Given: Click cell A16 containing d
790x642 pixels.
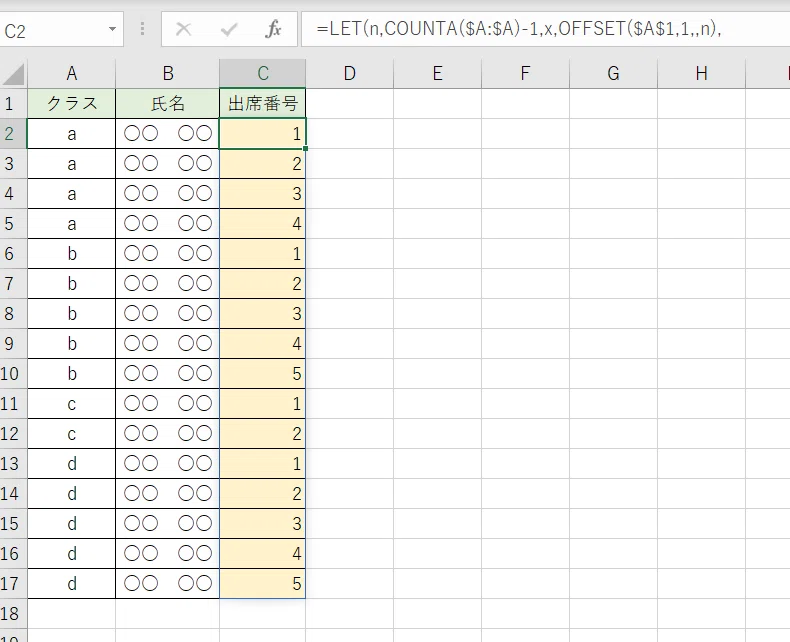Looking at the screenshot, I should pyautogui.click(x=72, y=554).
